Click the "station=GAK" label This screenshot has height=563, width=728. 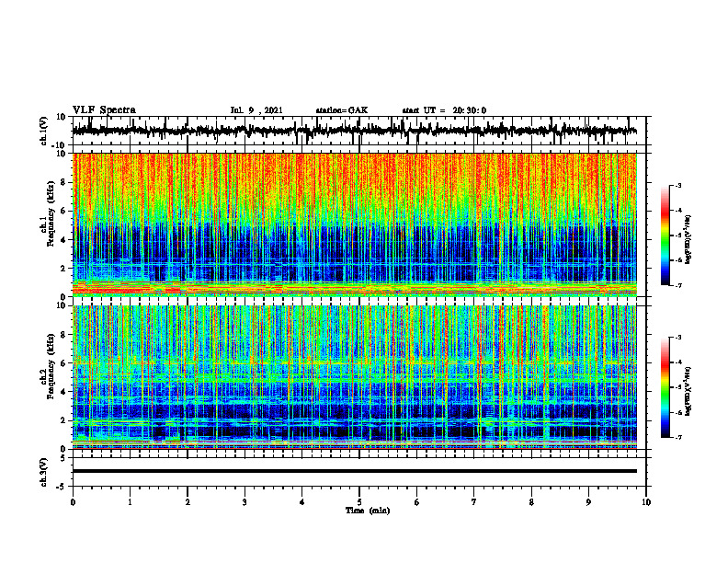pyautogui.click(x=342, y=110)
